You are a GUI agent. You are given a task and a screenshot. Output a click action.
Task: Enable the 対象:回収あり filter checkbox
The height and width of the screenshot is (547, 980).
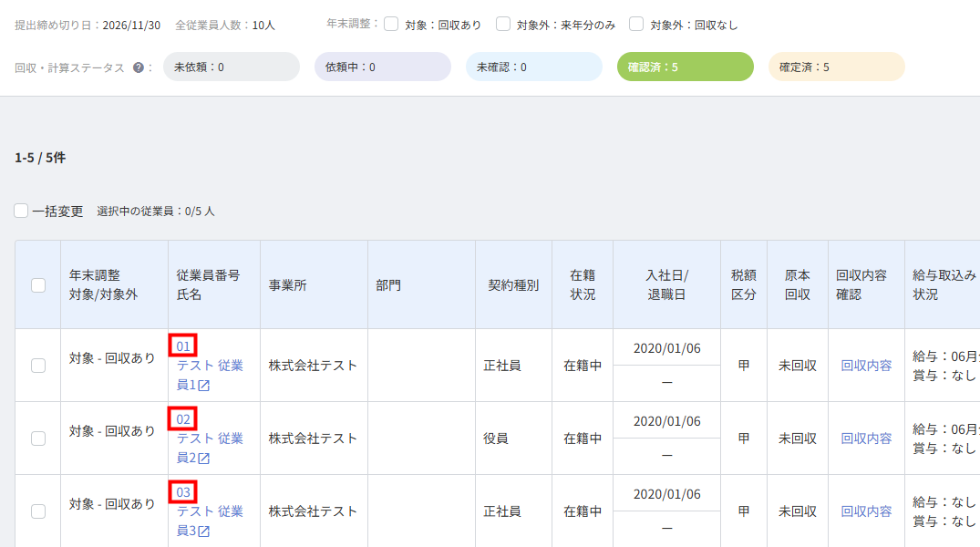click(391, 25)
